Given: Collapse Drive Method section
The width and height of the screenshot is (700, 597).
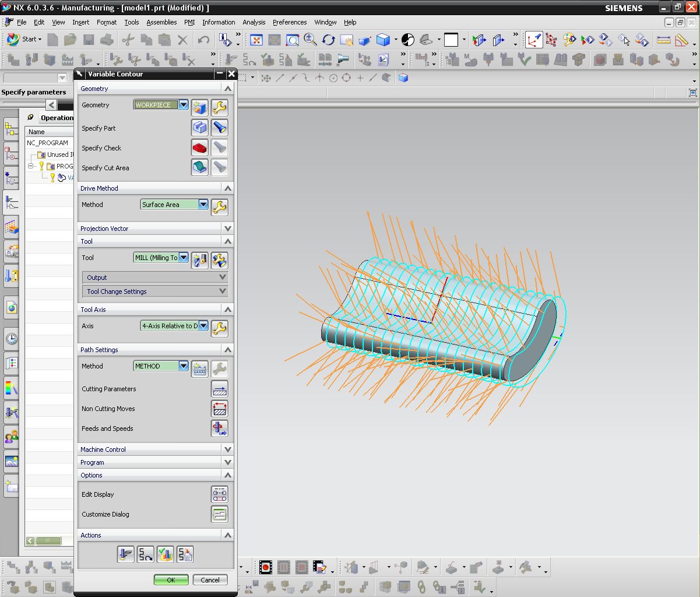Looking at the screenshot, I should (228, 188).
